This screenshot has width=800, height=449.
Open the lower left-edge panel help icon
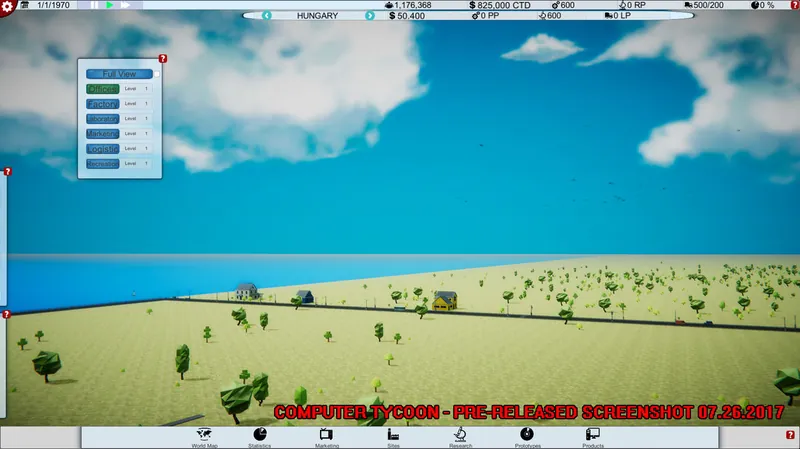[x=6, y=314]
